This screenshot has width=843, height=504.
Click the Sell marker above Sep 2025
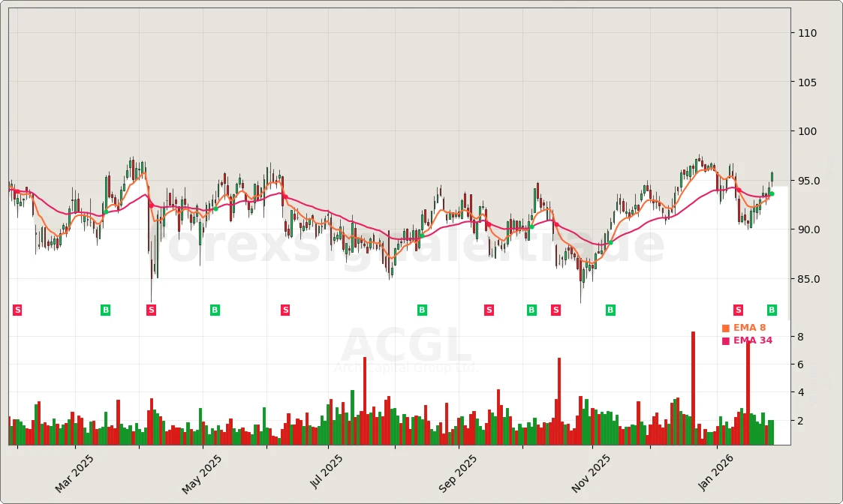pyautogui.click(x=488, y=309)
